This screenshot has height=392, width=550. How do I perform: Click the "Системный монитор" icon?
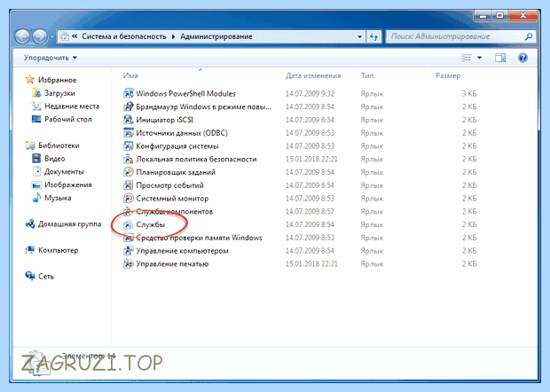[x=129, y=199]
